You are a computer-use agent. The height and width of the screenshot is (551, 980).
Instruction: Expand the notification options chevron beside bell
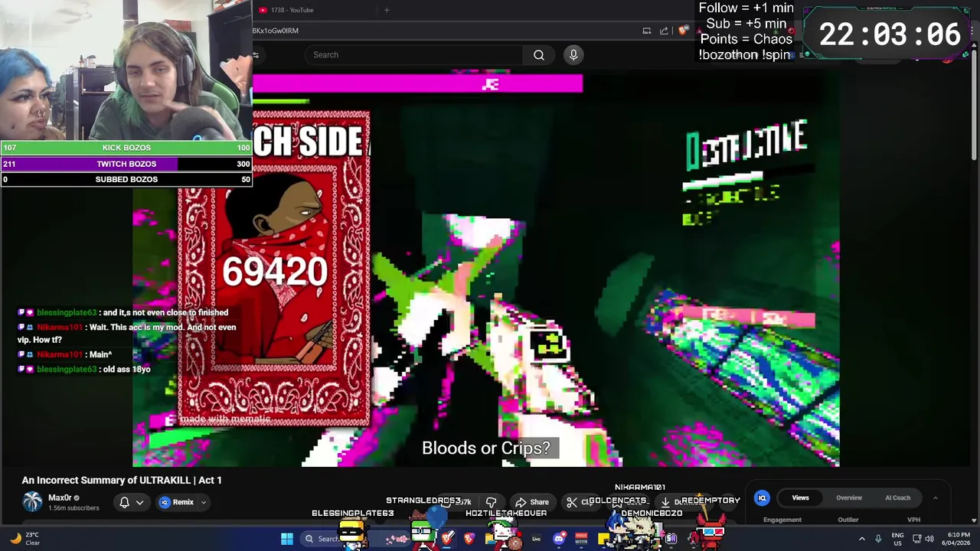(x=139, y=502)
